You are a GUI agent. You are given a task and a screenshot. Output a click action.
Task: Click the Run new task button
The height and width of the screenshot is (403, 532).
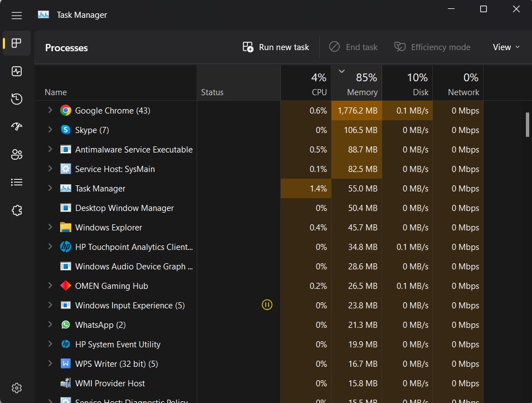(x=275, y=47)
